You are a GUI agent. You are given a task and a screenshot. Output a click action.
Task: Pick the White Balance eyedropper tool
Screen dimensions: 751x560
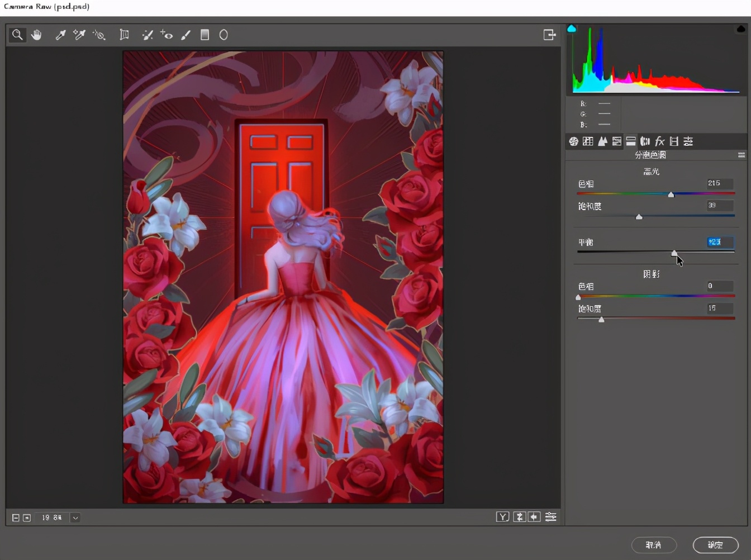(60, 35)
